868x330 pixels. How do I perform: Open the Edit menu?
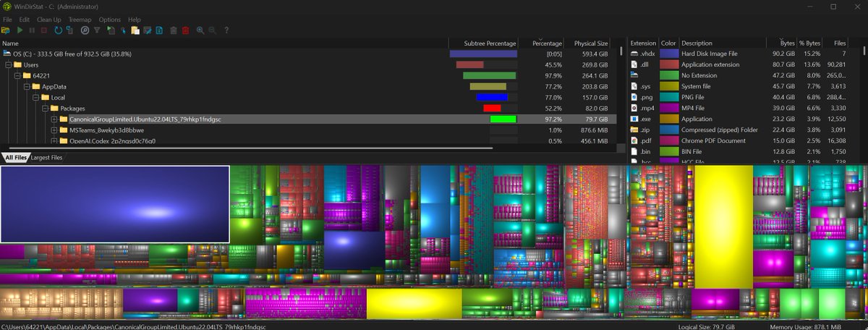[25, 20]
